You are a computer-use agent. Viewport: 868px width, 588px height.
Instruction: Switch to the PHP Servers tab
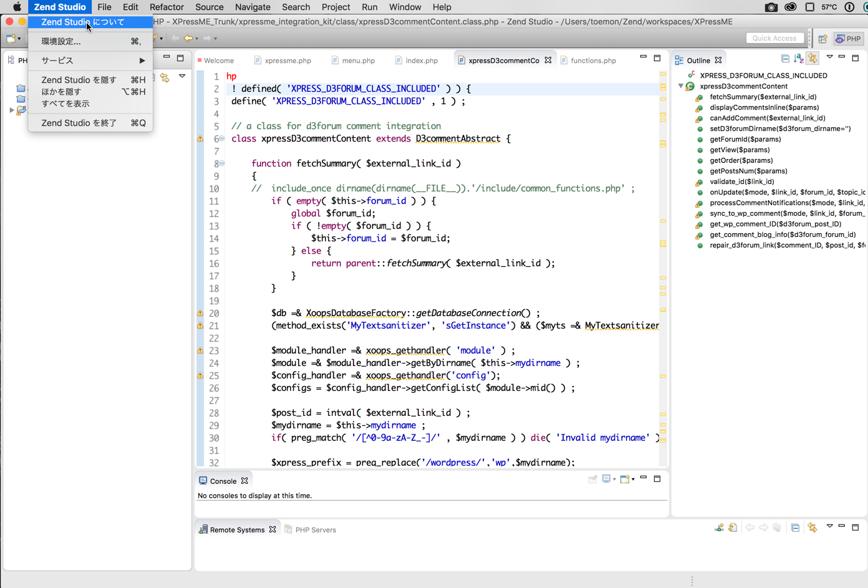[x=310, y=530]
